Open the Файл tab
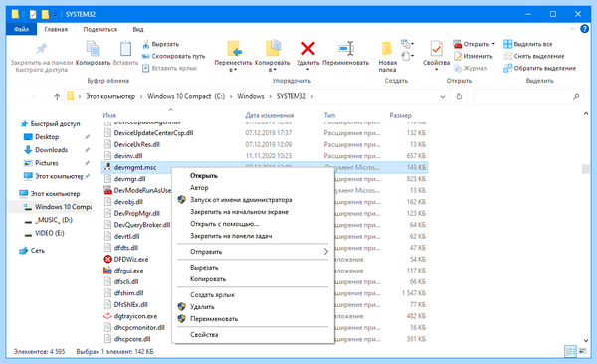This screenshot has width=597, height=364. 21,29
